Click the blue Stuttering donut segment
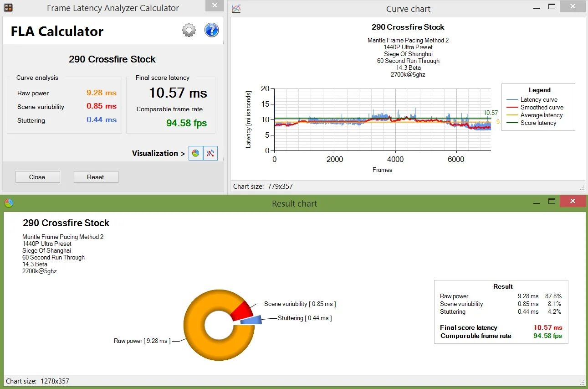Screen dimensions: 588x389 [x=251, y=320]
